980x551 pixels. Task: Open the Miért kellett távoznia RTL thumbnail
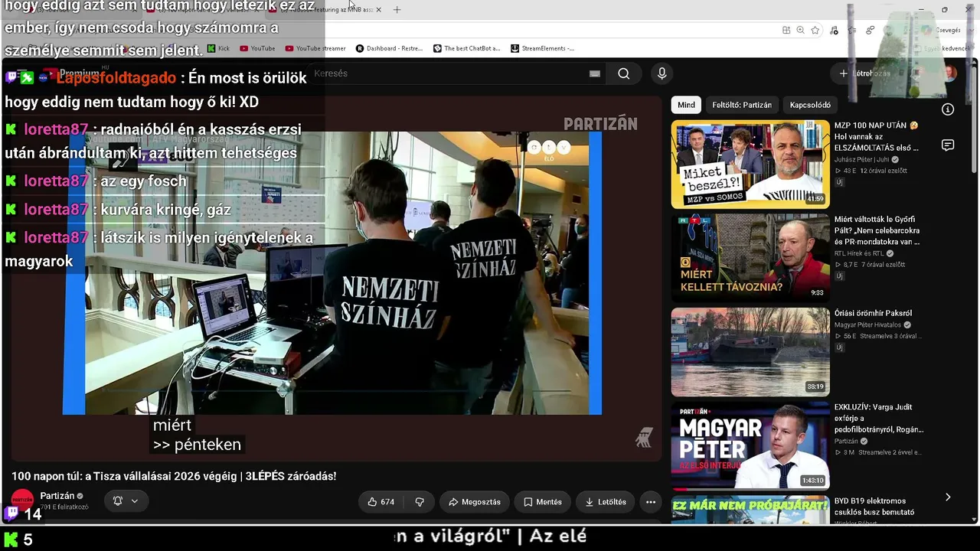[x=750, y=258]
